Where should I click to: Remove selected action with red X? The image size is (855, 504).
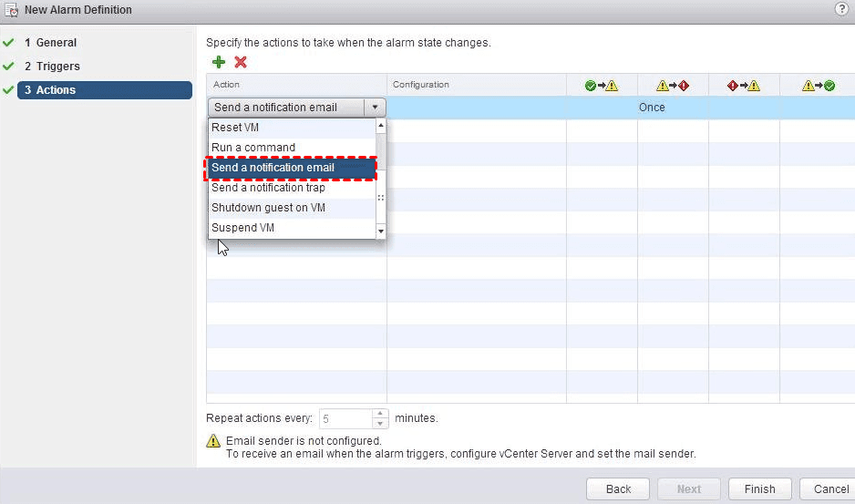241,62
